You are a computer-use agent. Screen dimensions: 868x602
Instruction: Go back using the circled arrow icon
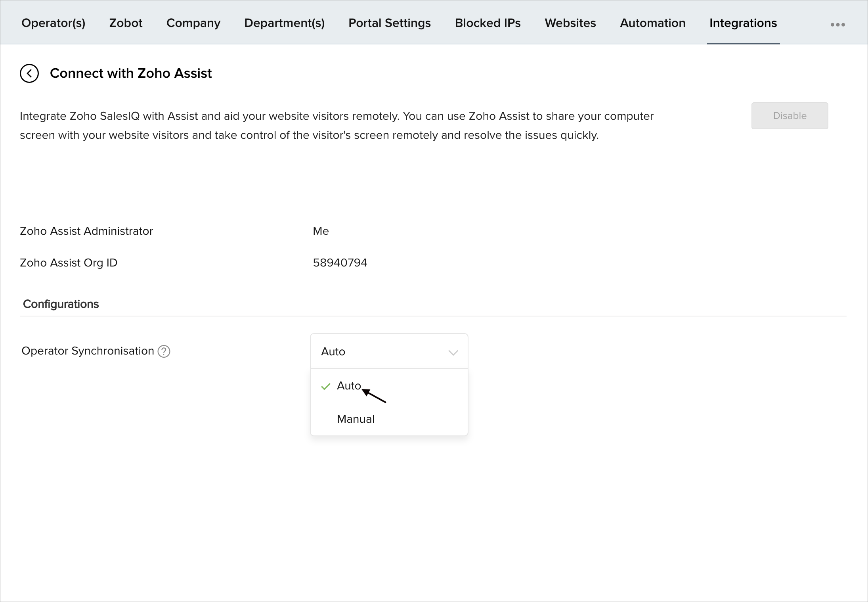29,73
